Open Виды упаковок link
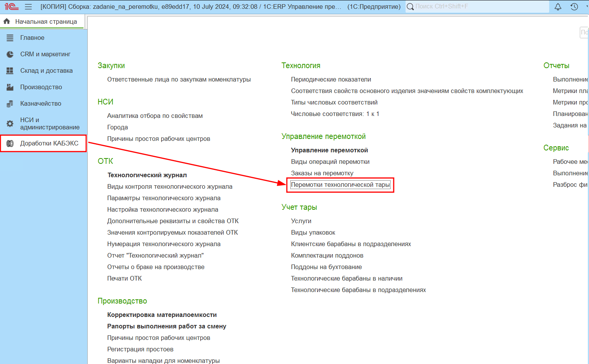 pyautogui.click(x=313, y=233)
